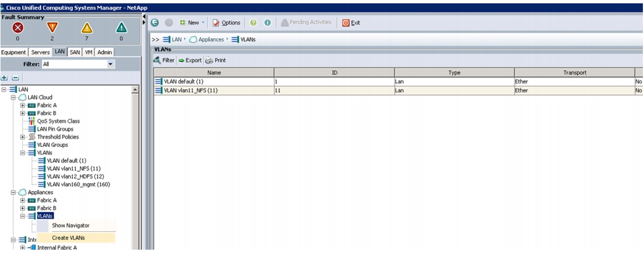Select LAN Pin Groups in tree
The width and height of the screenshot is (644, 268).
pos(55,129)
